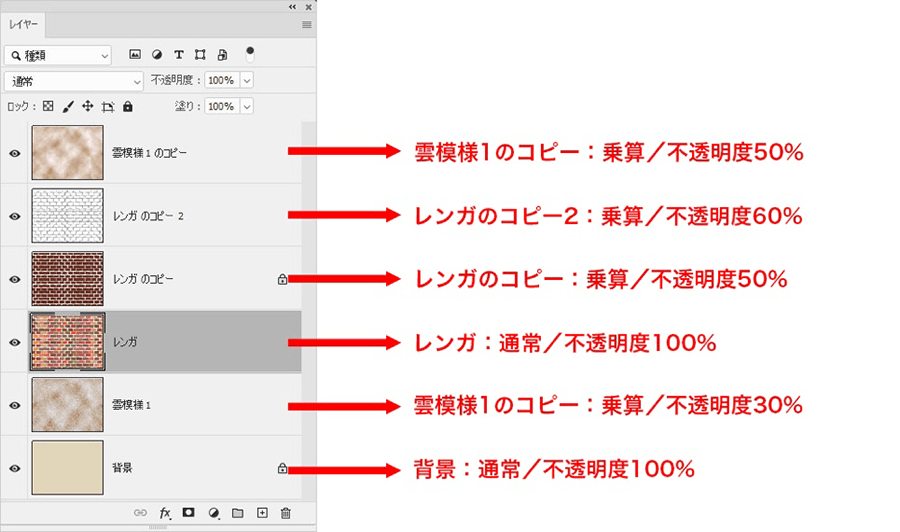Collapse panel with double-arrow icon
The width and height of the screenshot is (900, 532).
pos(293,7)
